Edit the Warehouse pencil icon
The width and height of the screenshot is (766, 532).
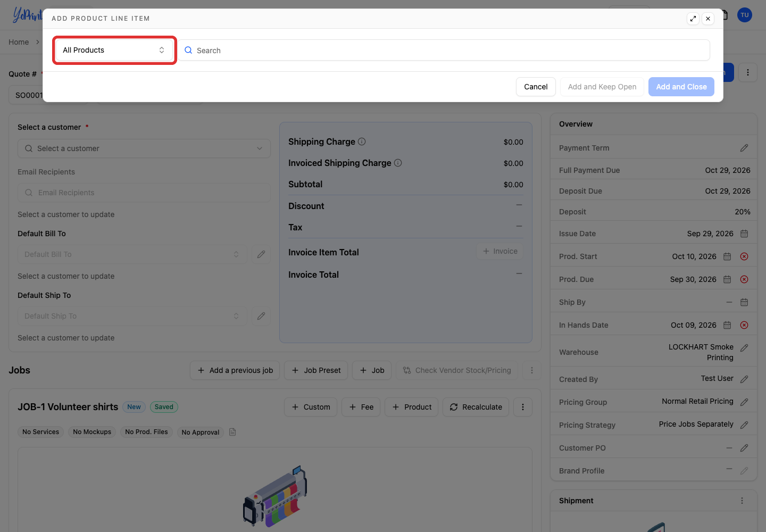tap(744, 347)
